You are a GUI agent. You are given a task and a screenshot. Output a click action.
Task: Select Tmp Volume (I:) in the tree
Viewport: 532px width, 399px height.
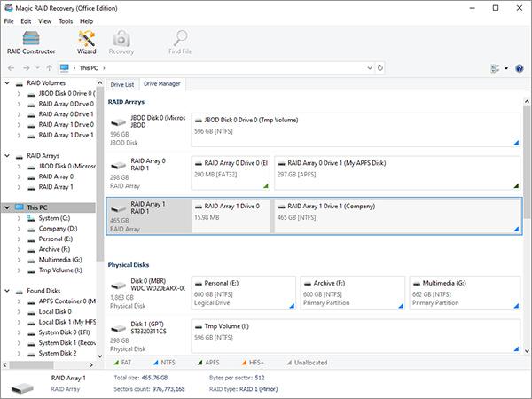(60, 270)
